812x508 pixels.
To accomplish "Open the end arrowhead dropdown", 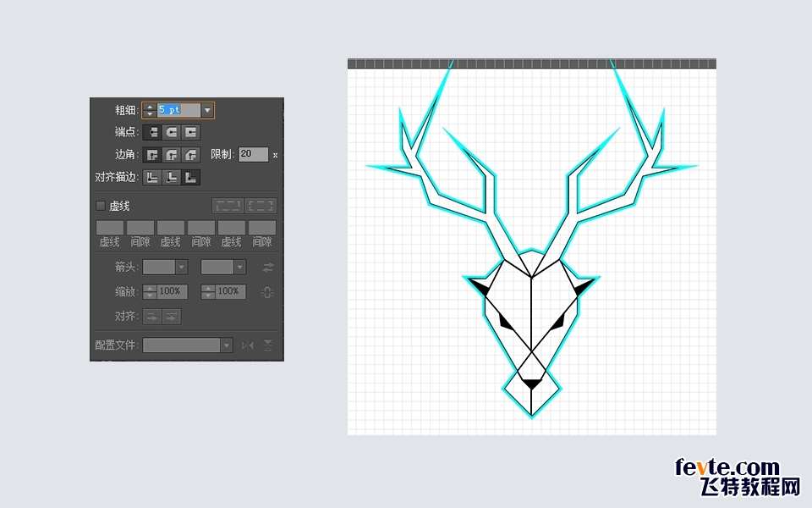I will [x=239, y=267].
